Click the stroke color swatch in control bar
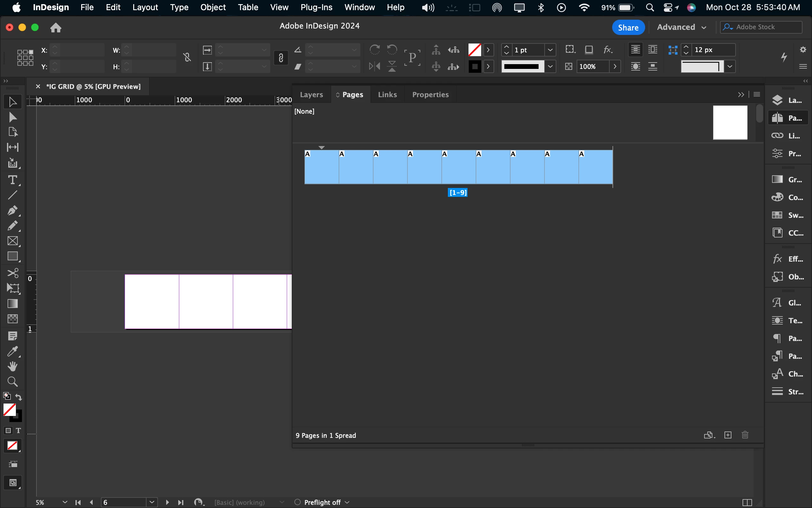 pyautogui.click(x=475, y=67)
